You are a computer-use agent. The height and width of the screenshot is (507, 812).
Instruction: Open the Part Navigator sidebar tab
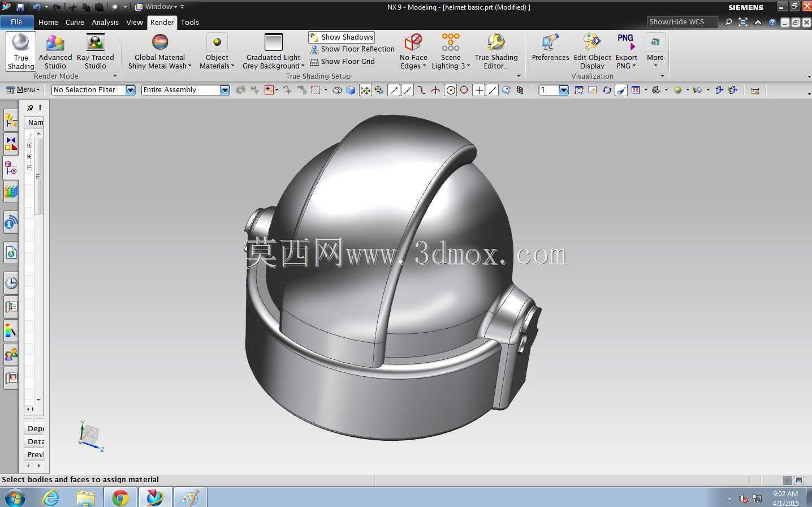coord(11,167)
